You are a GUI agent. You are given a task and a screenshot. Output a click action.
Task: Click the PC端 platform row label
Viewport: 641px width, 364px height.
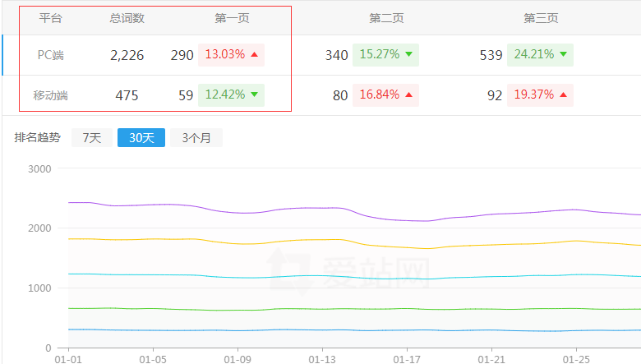[50, 55]
